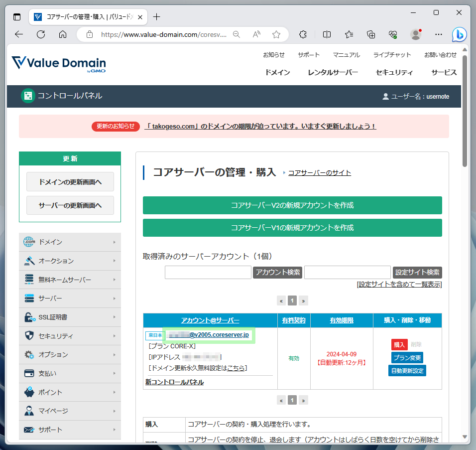Open the Favorites list
Viewport: 476px width, 450px height.
[349, 34]
